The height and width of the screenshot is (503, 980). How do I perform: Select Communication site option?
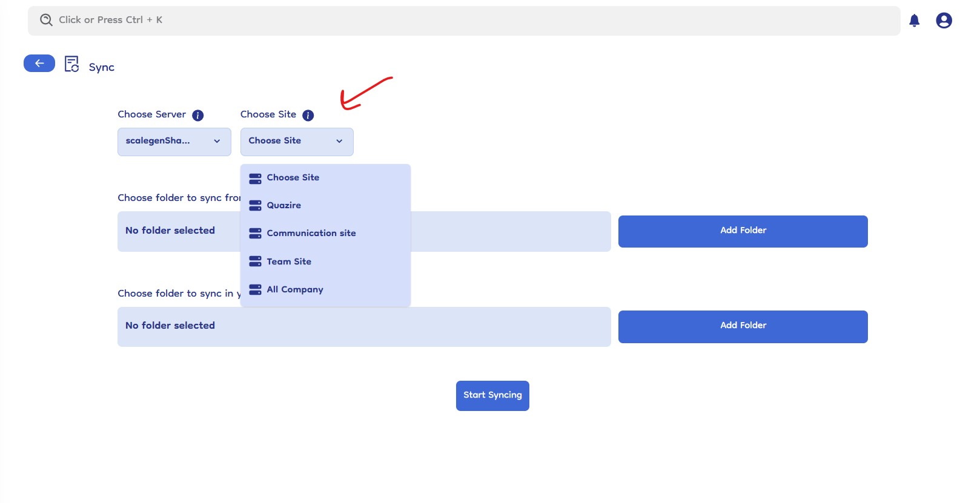pos(311,233)
